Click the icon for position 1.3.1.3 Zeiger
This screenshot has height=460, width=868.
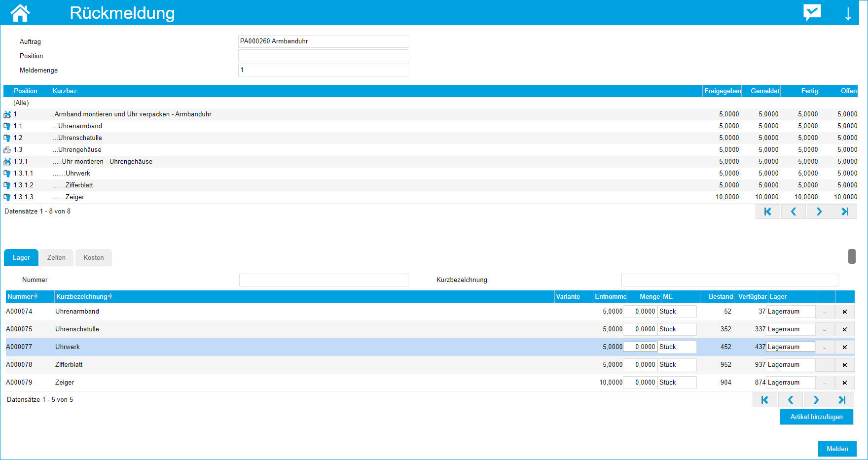(7, 197)
